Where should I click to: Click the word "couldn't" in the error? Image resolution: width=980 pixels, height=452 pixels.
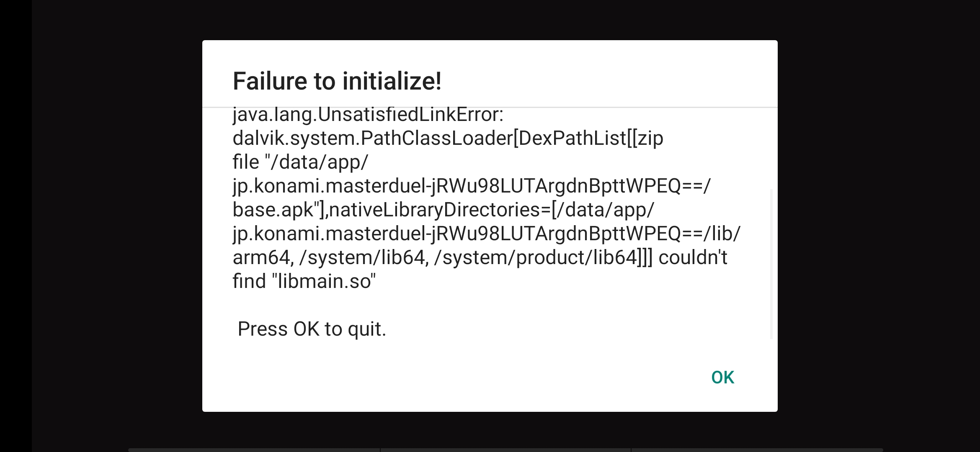693,257
